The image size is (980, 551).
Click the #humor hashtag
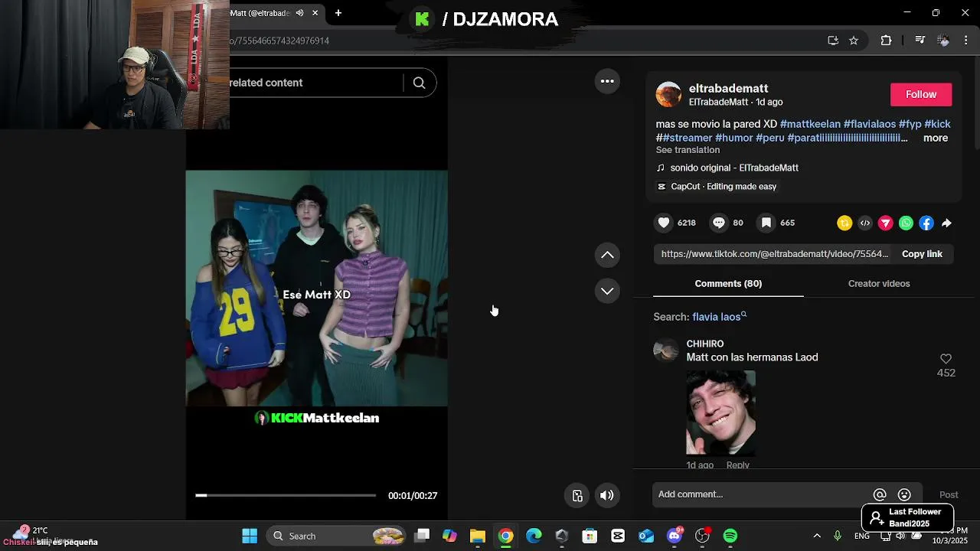(734, 138)
